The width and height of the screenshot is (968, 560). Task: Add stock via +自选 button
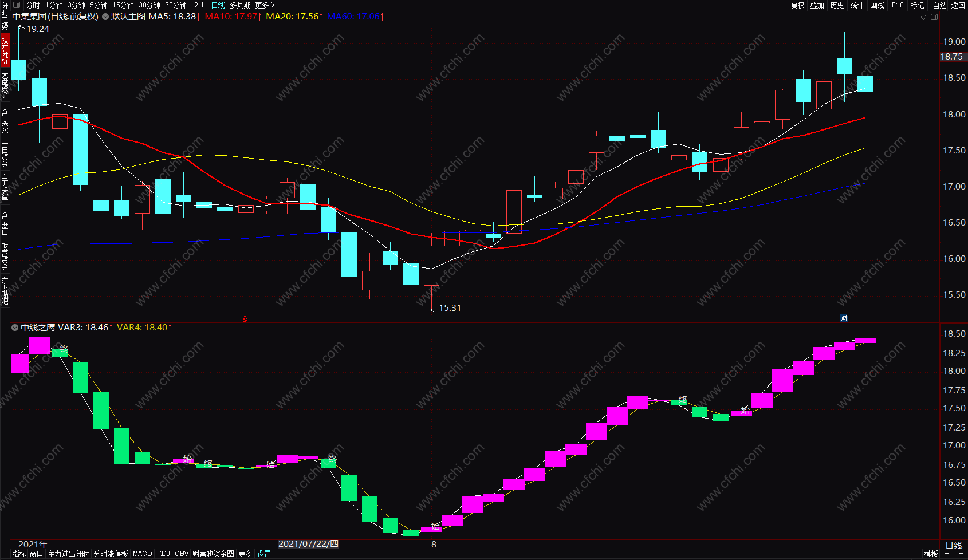pyautogui.click(x=938, y=5)
